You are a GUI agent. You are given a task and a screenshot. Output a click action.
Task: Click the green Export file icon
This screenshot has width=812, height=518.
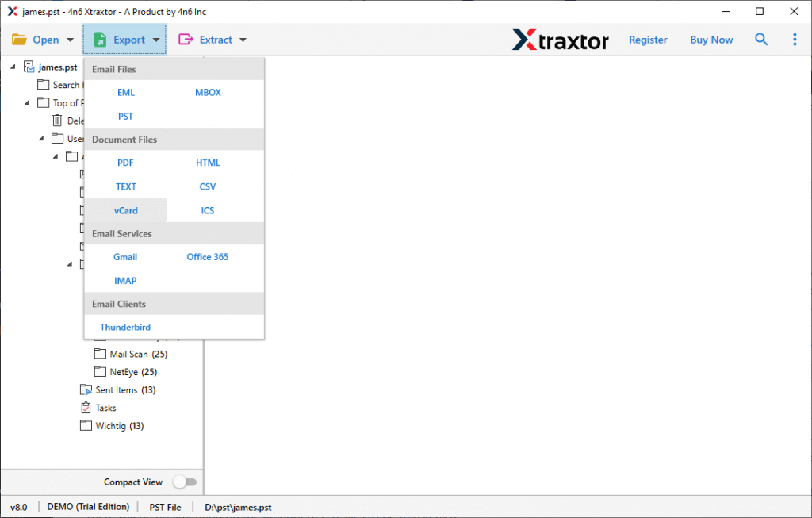coord(100,40)
